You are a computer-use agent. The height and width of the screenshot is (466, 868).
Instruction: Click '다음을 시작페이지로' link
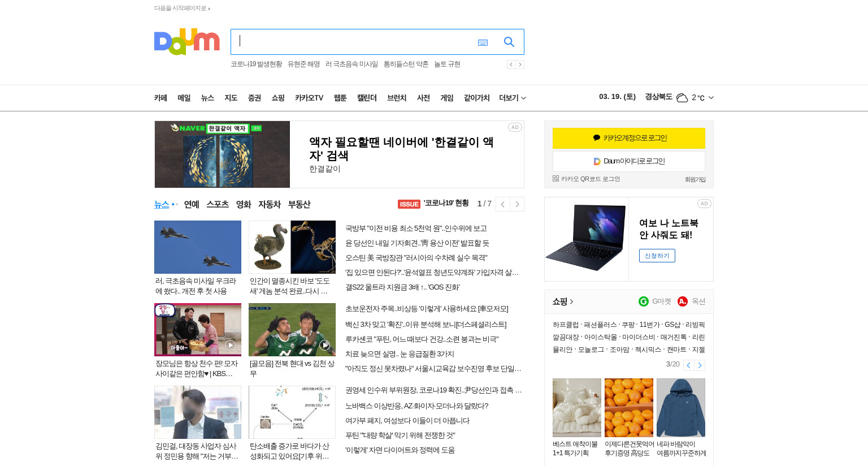click(182, 8)
